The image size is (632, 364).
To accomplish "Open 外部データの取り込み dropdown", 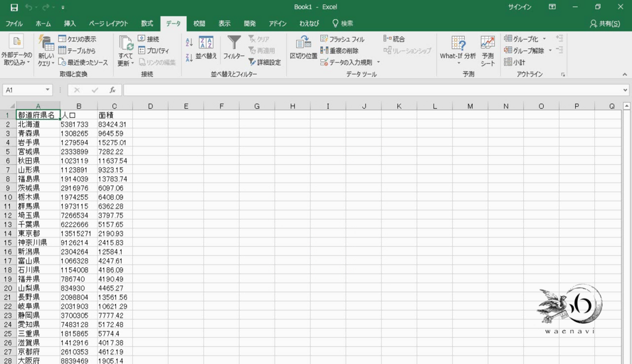I will 17,51.
